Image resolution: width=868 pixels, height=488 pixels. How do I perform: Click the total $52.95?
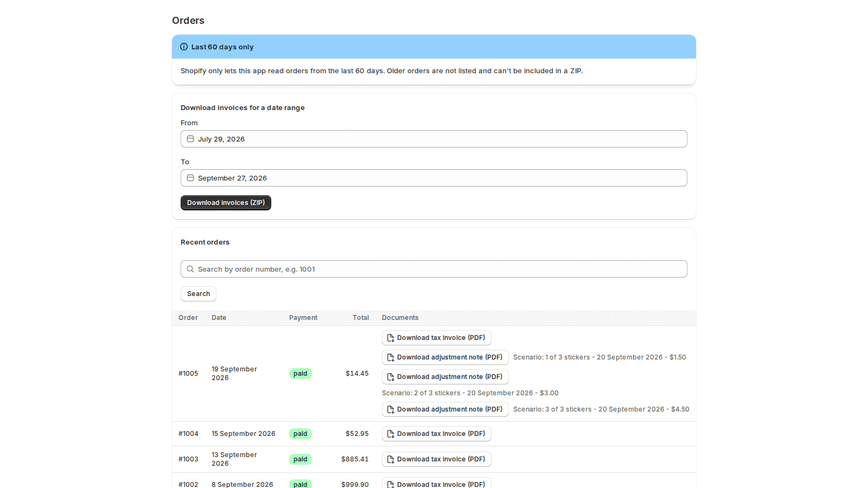click(x=357, y=434)
